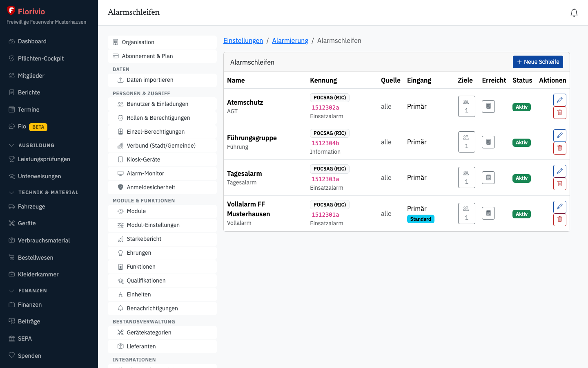Edit the Tagesalarm loop with pencil icon
The height and width of the screenshot is (368, 588).
pyautogui.click(x=560, y=171)
